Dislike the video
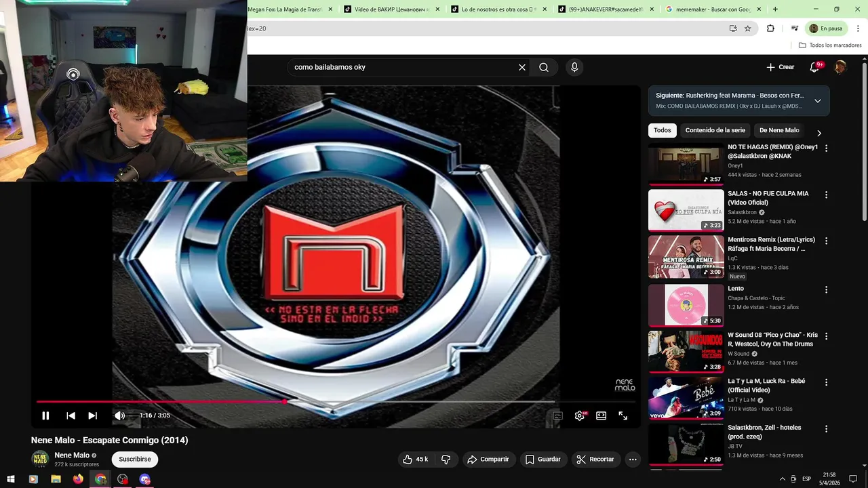Image resolution: width=868 pixels, height=488 pixels. tap(446, 460)
